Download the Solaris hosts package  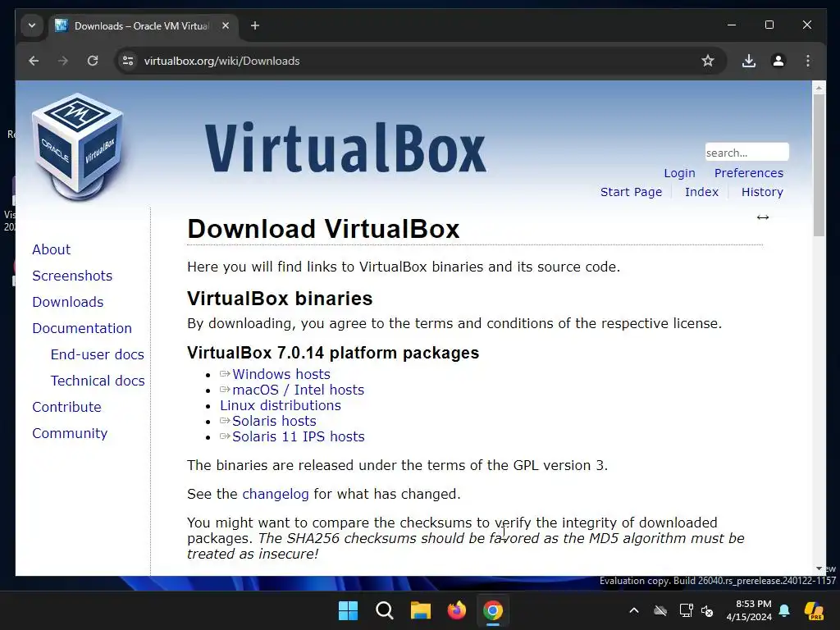click(x=274, y=421)
